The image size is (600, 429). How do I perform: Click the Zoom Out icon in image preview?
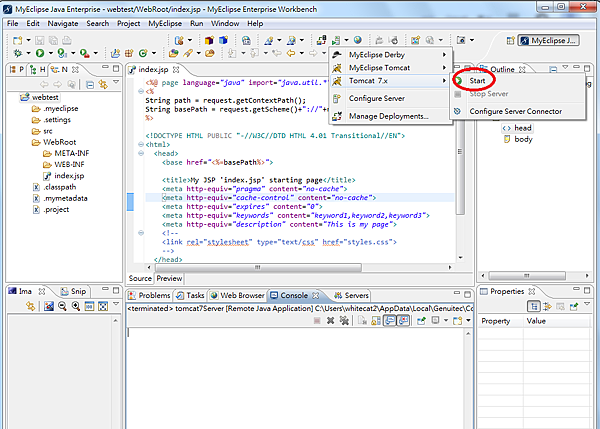tap(62, 306)
